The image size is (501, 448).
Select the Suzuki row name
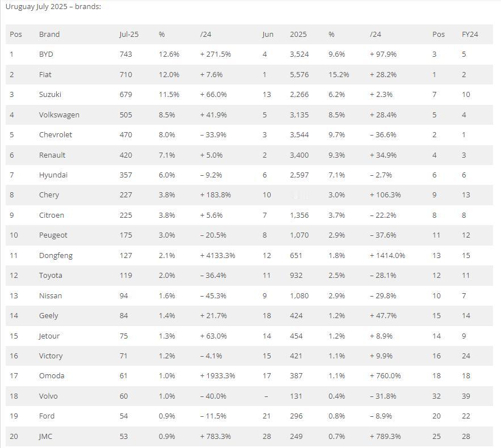[50, 94]
